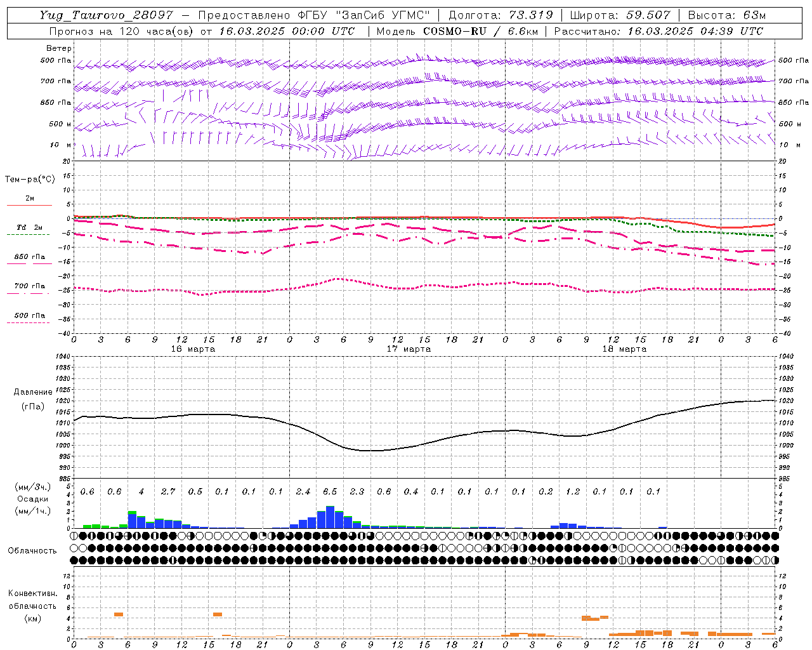
Task: Select the "Облачность" cloud cover label
Action: click(32, 551)
